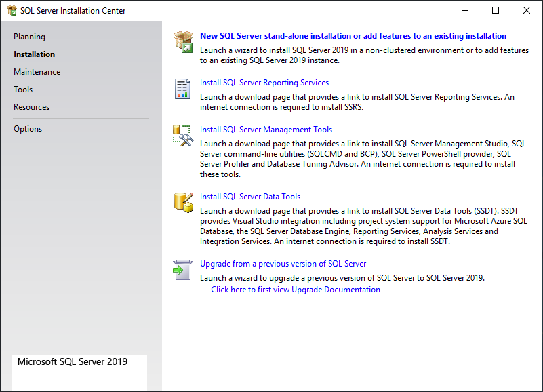This screenshot has height=392, width=543.
Task: Open Install SQL Server Management Tools link
Action: [266, 130]
